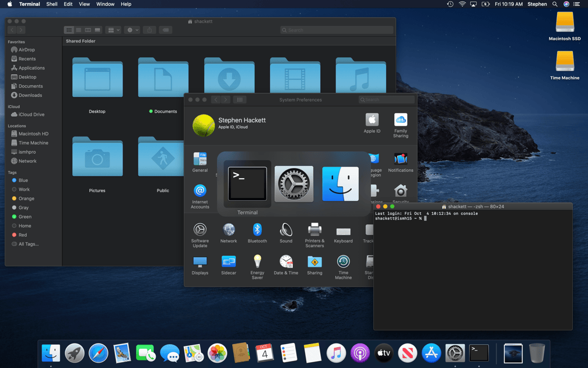The image size is (588, 368).
Task: Open the Sharing preference pane
Action: [314, 265]
